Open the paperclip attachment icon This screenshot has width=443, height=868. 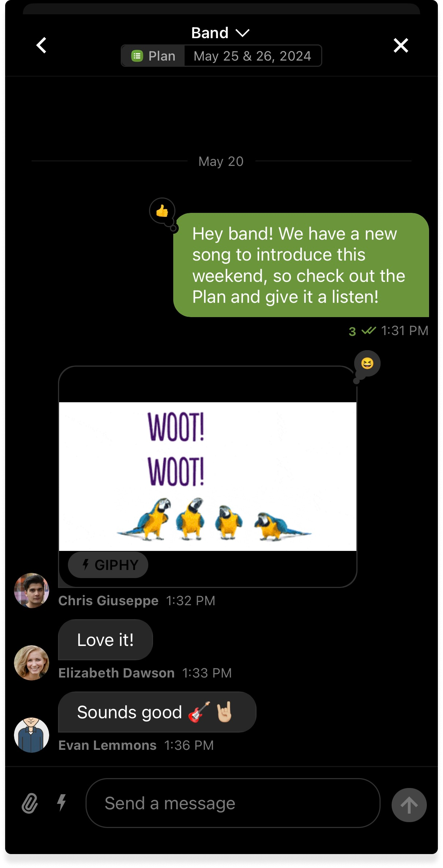click(x=30, y=803)
